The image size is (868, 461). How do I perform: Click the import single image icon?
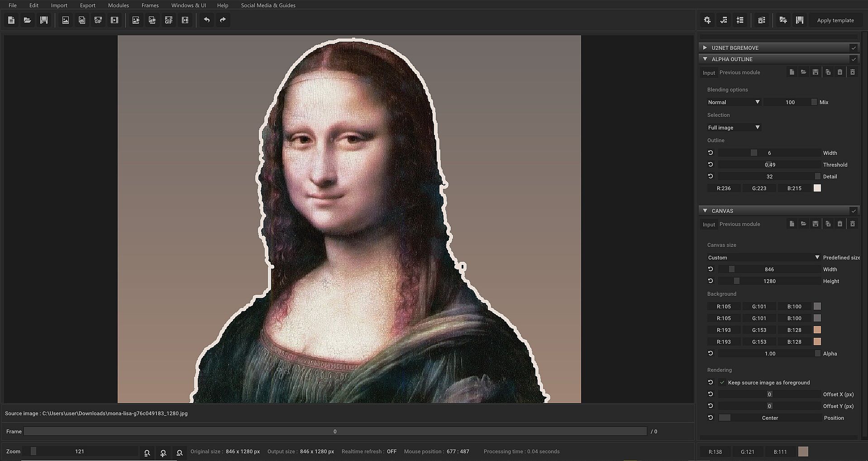[x=66, y=20]
